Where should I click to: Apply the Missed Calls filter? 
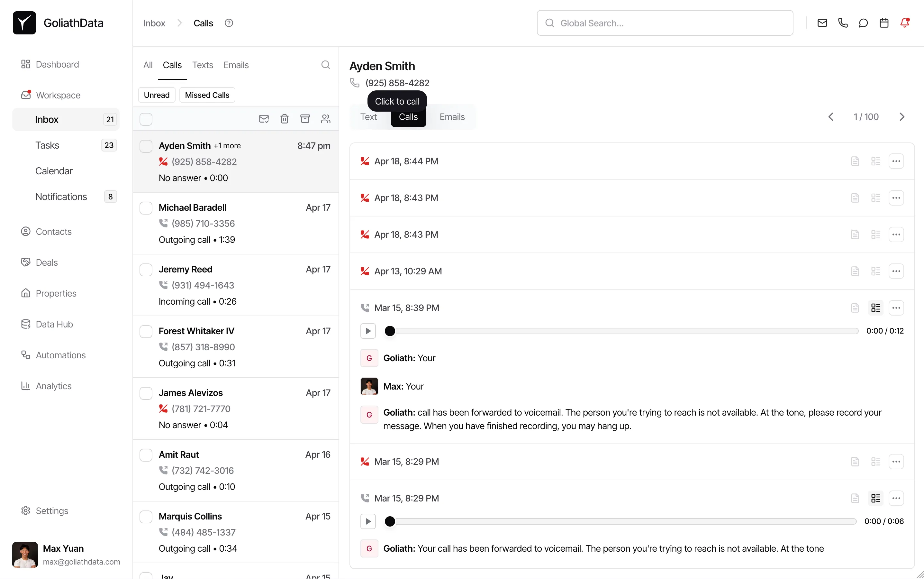click(207, 95)
